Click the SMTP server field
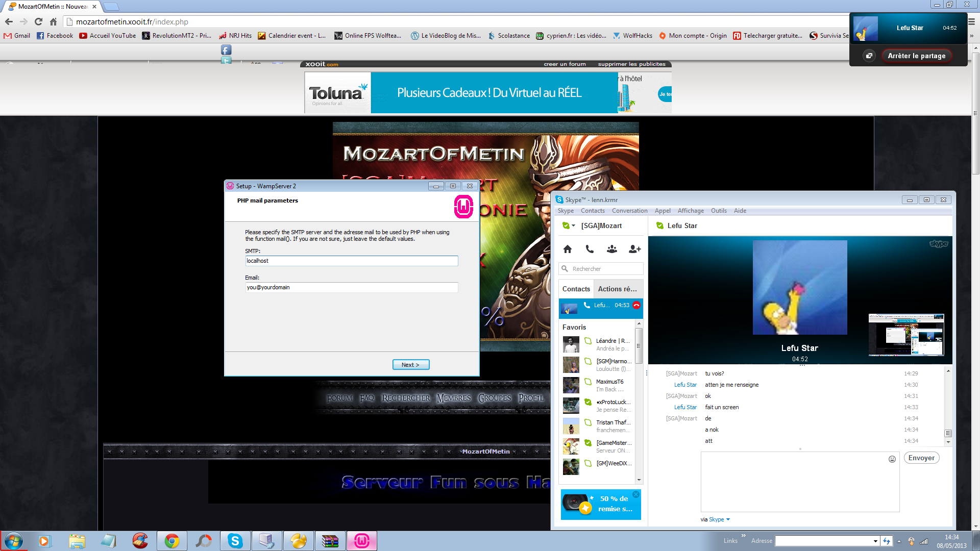The width and height of the screenshot is (980, 551). point(351,261)
